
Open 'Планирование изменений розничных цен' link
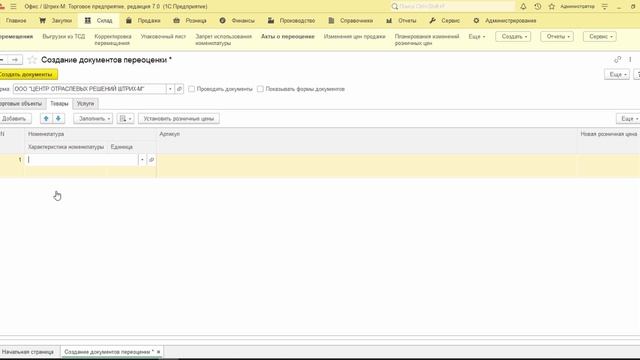tap(427, 40)
